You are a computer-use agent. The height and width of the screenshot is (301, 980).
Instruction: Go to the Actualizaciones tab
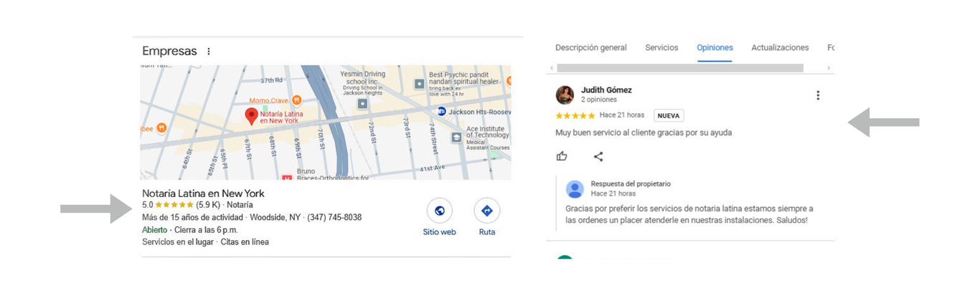pos(780,48)
